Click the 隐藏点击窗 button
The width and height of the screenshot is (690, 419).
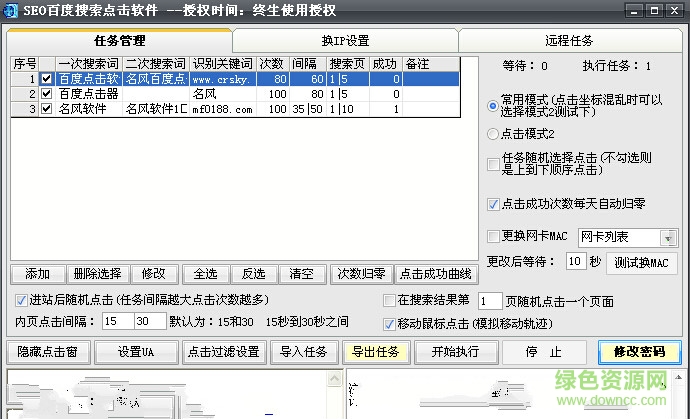coord(48,352)
